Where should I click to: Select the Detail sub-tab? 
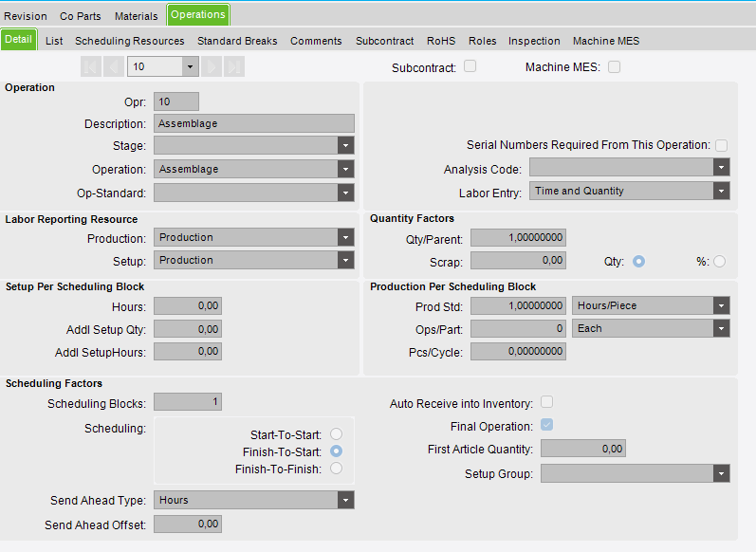(x=19, y=40)
